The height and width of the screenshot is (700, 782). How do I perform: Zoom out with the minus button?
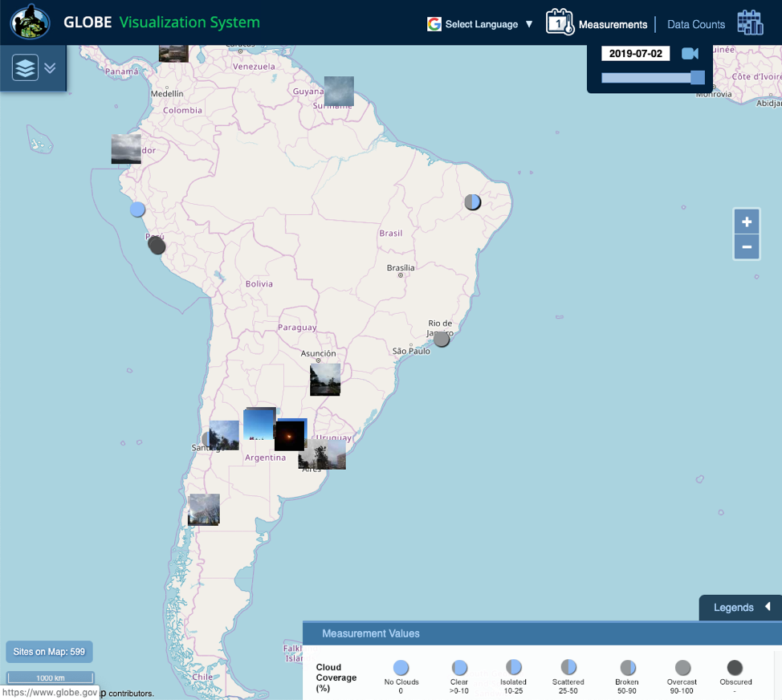(x=747, y=246)
